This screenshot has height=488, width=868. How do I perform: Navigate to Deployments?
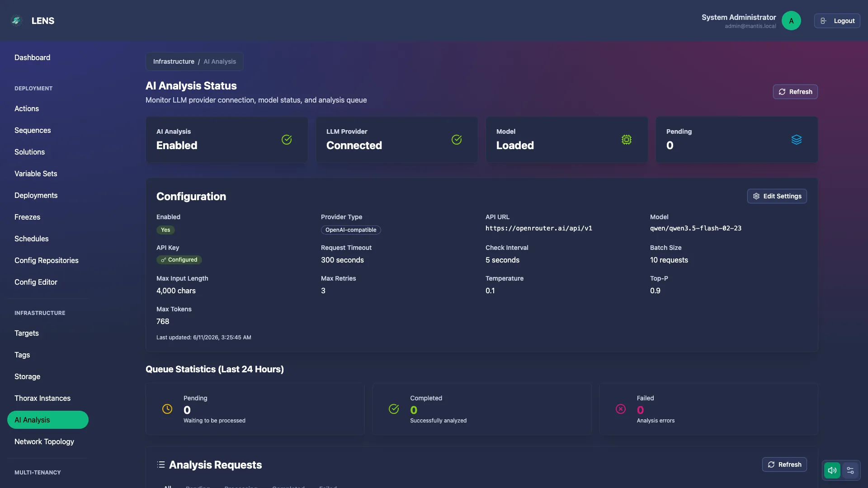point(36,195)
